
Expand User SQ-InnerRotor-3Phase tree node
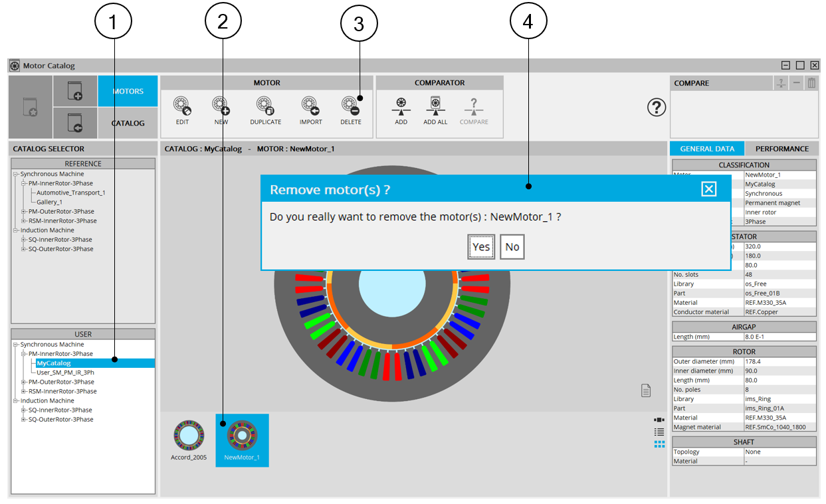[x=23, y=410]
